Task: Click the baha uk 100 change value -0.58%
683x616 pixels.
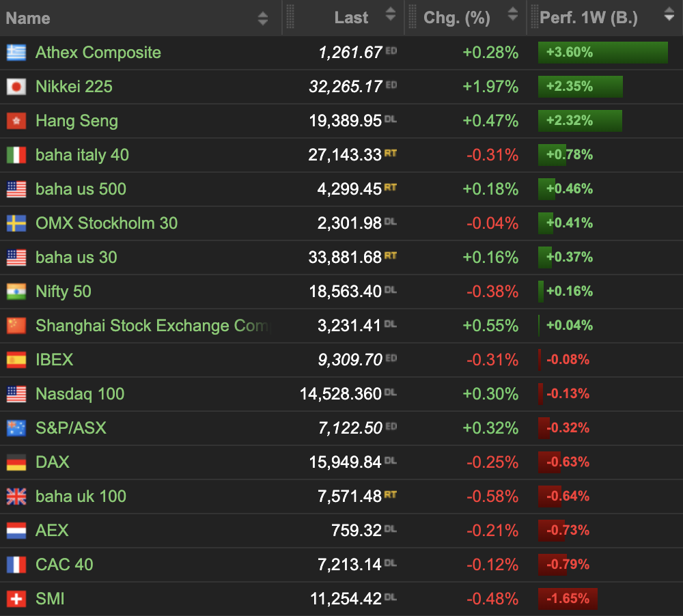Action: click(x=492, y=496)
